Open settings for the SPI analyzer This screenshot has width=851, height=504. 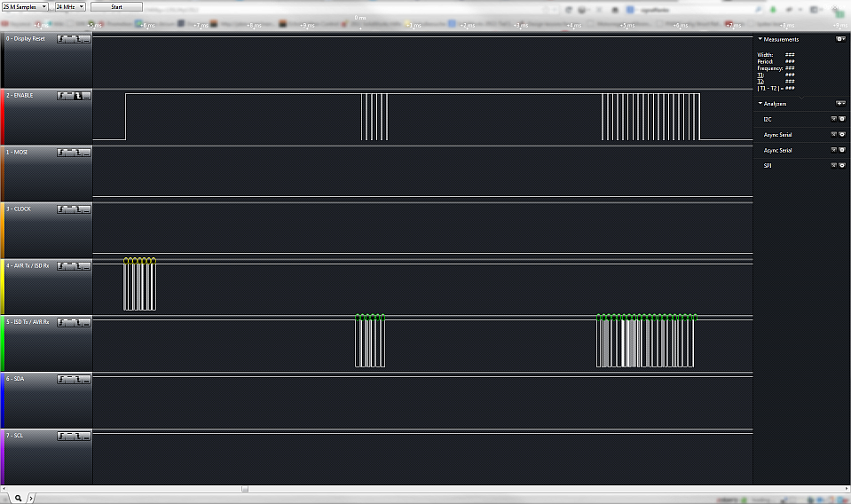coord(842,165)
